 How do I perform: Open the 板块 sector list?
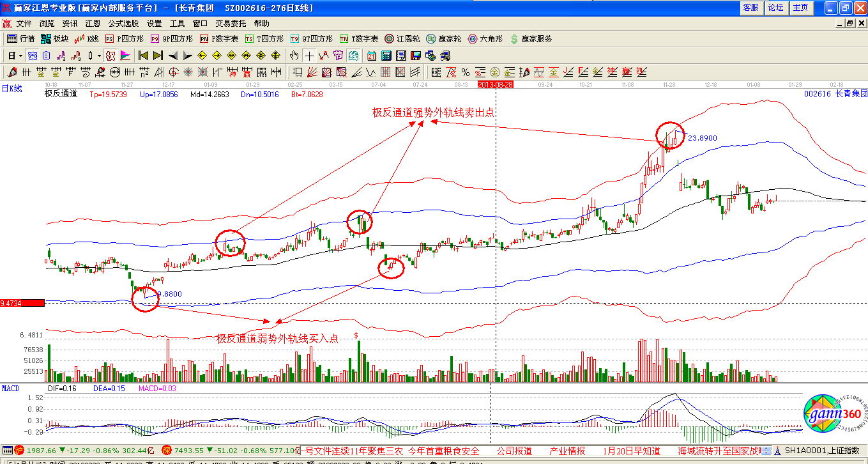click(x=55, y=39)
